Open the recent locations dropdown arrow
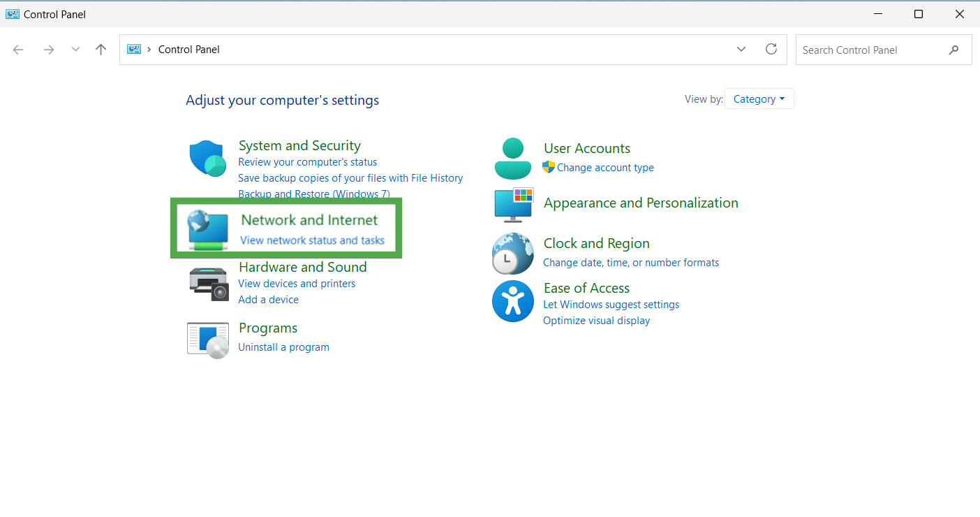Screen dimensions: 980x517 point(75,50)
